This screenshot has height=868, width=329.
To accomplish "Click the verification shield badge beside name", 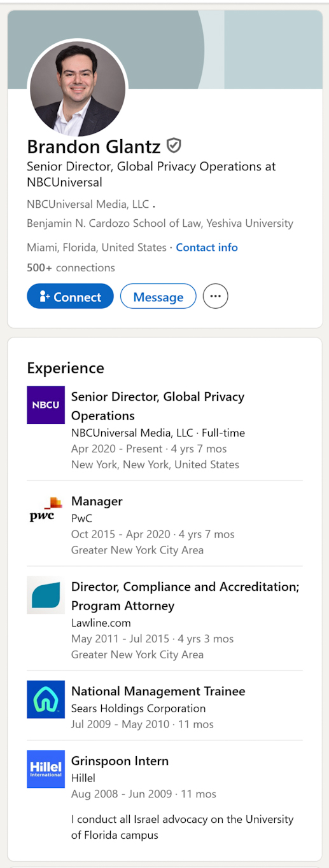I will [174, 146].
